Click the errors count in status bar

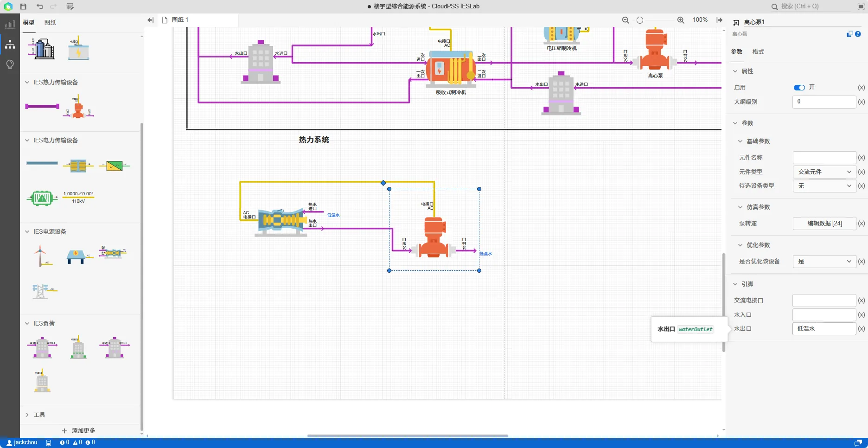[x=64, y=442]
